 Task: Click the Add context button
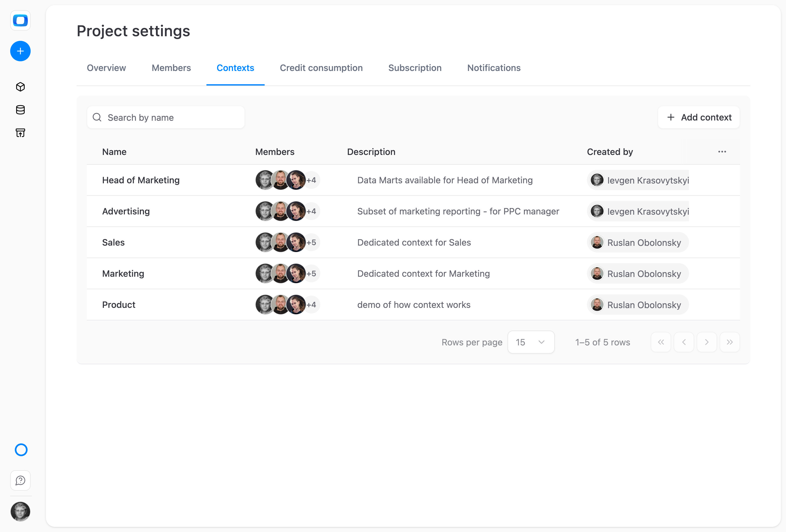pos(699,117)
